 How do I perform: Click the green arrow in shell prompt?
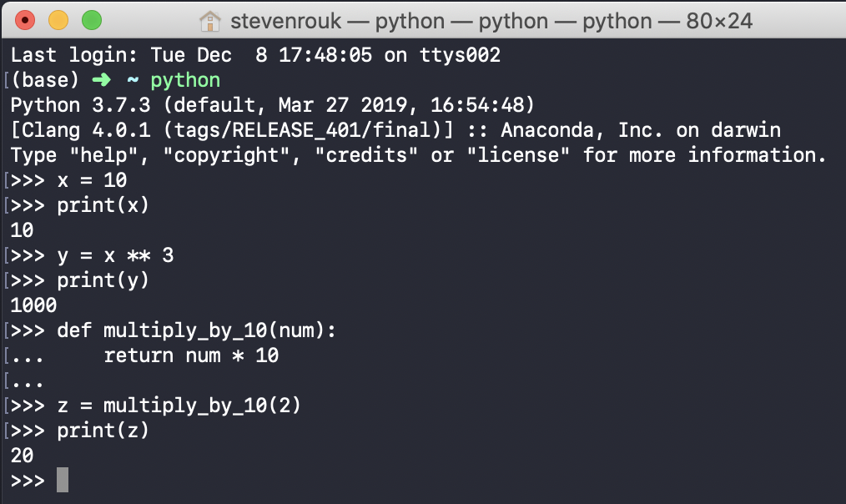coord(102,80)
